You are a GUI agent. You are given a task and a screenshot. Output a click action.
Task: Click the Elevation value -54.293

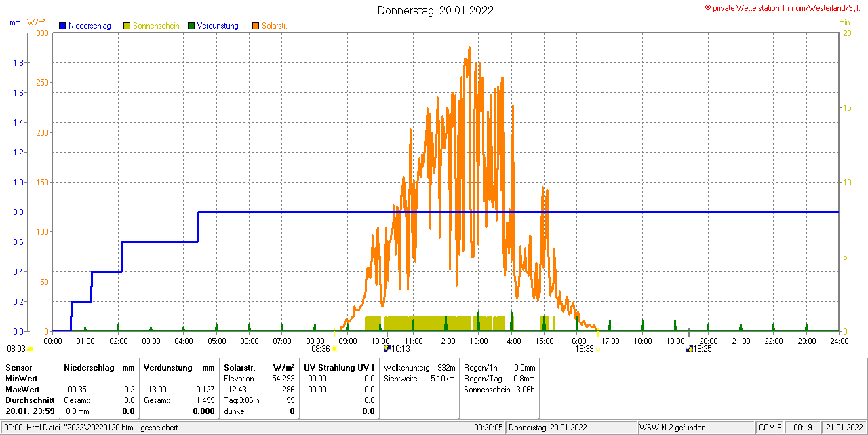282,378
